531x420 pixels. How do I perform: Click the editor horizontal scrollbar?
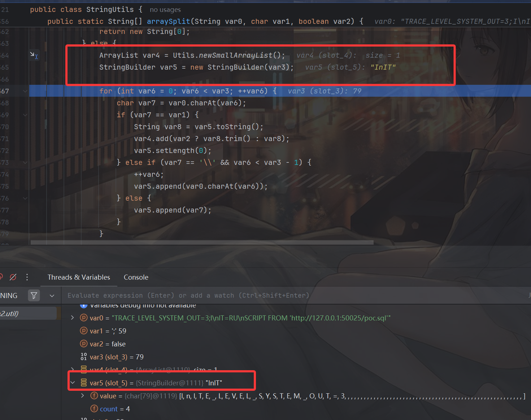pos(202,242)
